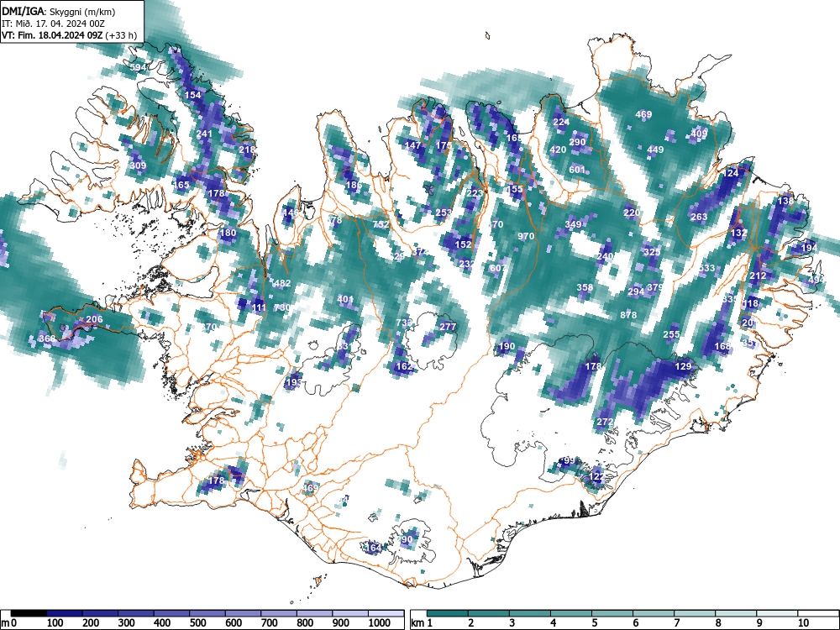The height and width of the screenshot is (630, 840).
Task: Click the 'm 0' label at legend start
Action: coord(8,623)
